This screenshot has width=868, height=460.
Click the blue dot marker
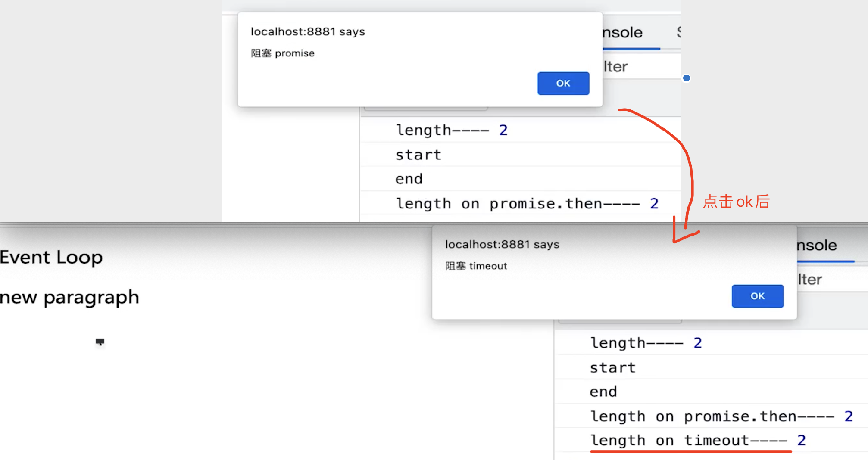(x=687, y=78)
